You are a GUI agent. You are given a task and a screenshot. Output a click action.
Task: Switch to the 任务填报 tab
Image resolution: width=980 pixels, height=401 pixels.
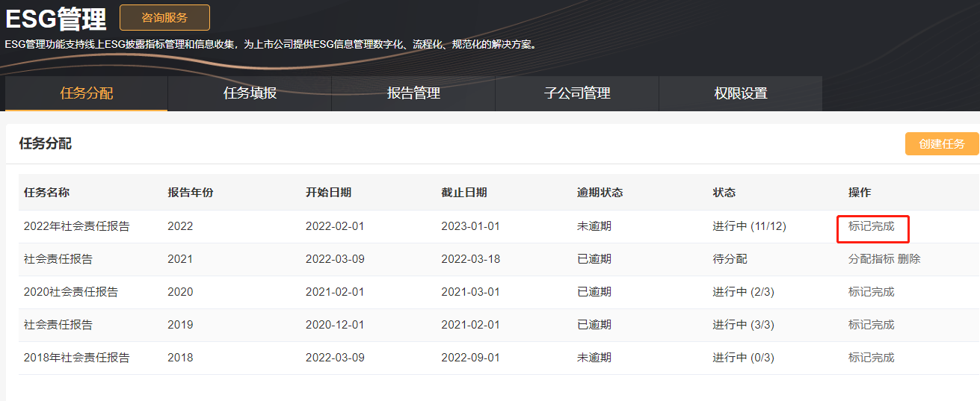coord(250,93)
